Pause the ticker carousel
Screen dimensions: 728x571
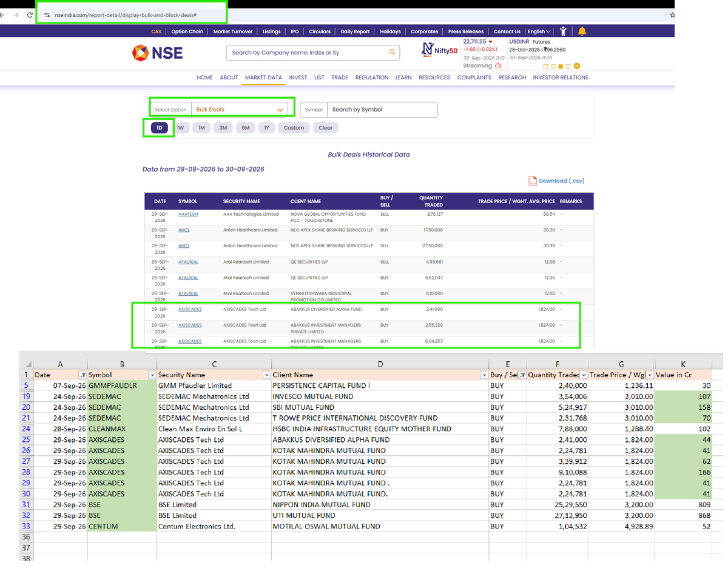576,66
